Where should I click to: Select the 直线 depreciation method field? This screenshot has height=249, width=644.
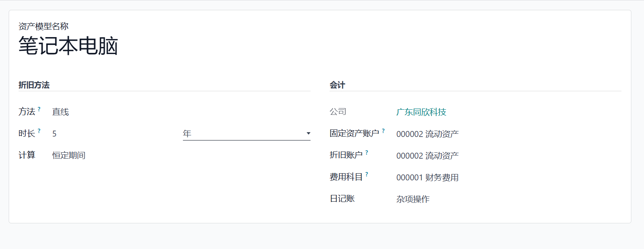pos(60,112)
